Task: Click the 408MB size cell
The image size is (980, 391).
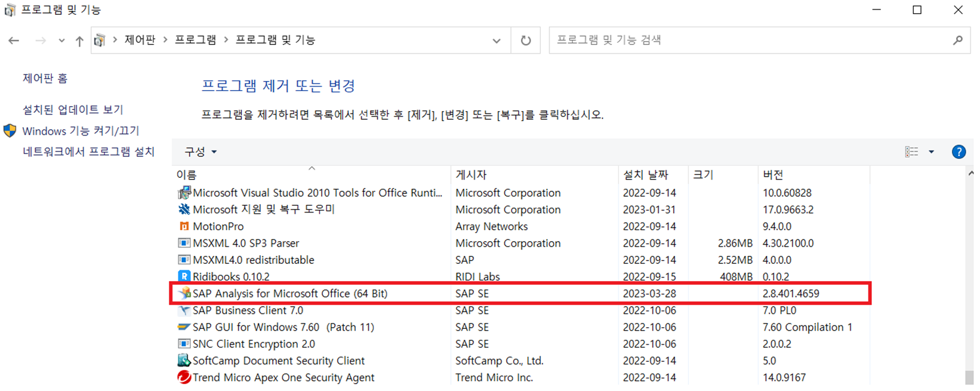Action: click(x=736, y=276)
